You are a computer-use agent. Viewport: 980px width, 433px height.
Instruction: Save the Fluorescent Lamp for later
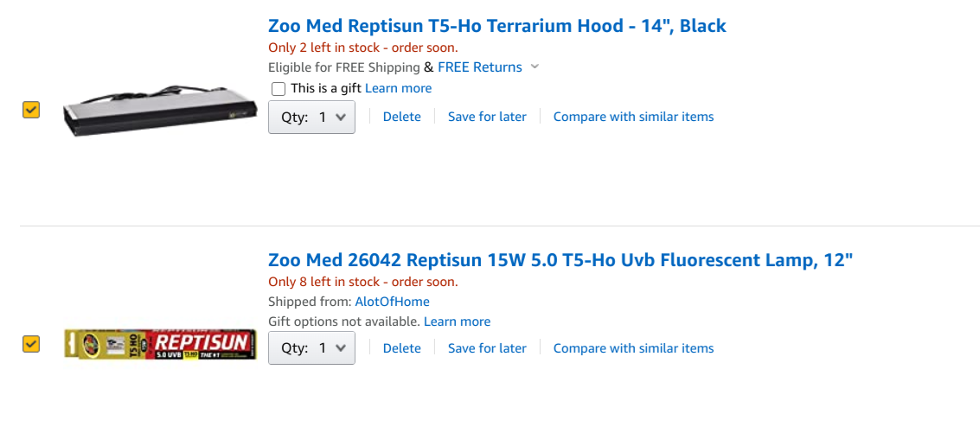click(x=487, y=348)
